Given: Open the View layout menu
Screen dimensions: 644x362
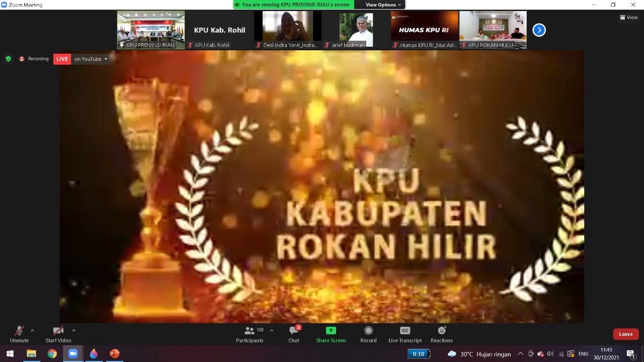Looking at the screenshot, I should pos(629,17).
